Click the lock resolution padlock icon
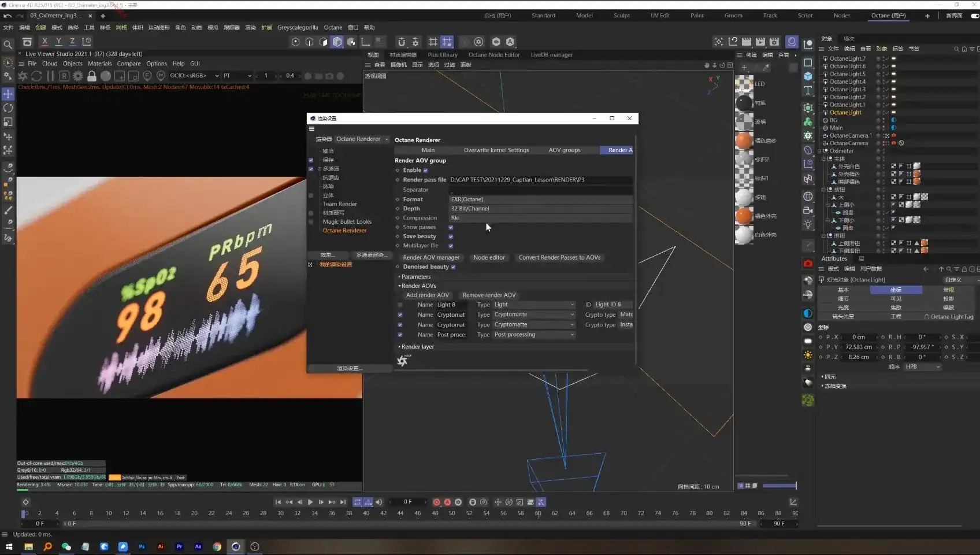980x555 pixels. coord(91,76)
